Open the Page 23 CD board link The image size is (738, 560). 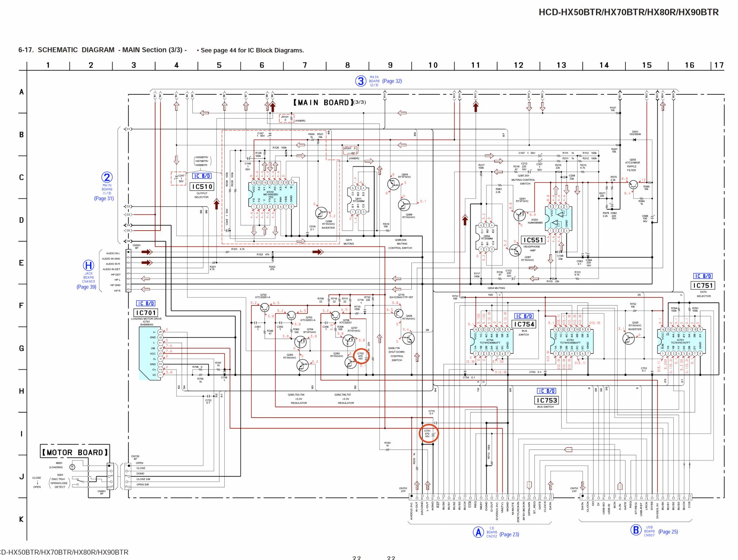pos(509,534)
